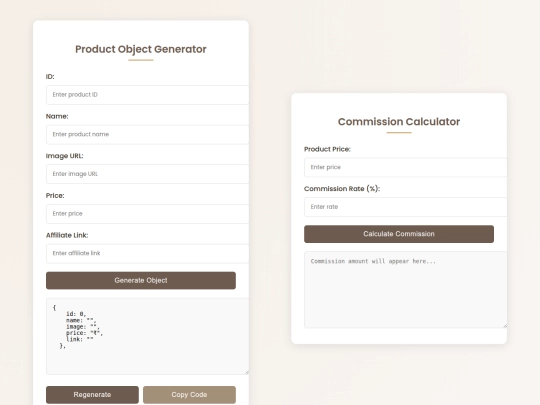Click the Calculate Commission button
540x405 pixels.
(399, 234)
